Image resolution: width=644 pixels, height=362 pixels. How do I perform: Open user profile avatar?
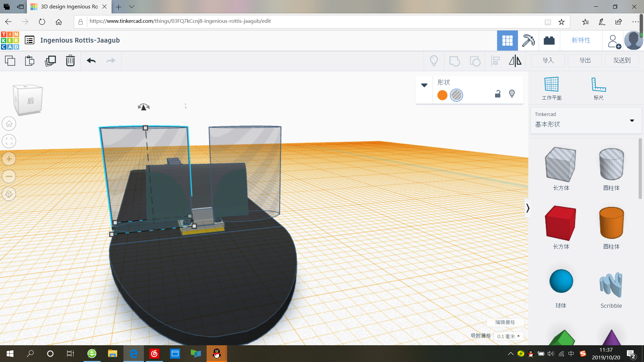click(633, 41)
